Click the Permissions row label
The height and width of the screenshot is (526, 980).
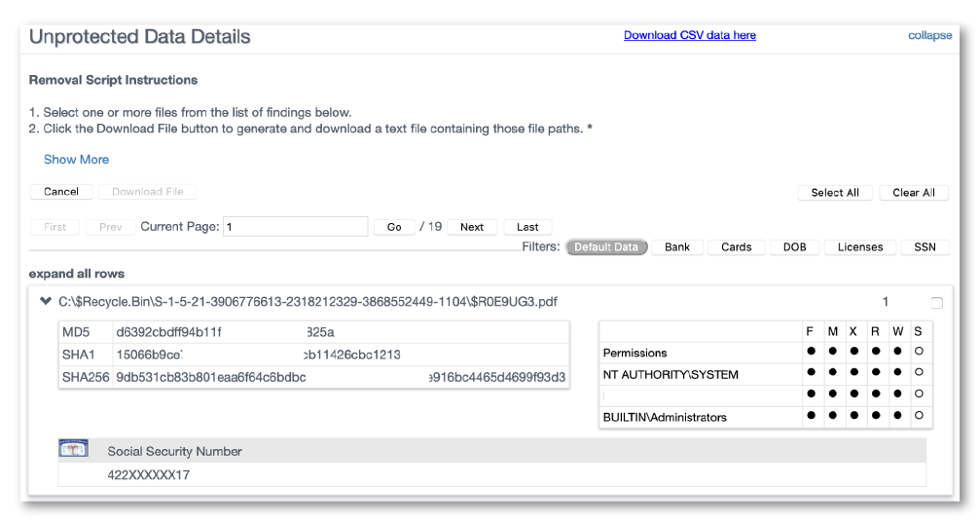coord(635,353)
